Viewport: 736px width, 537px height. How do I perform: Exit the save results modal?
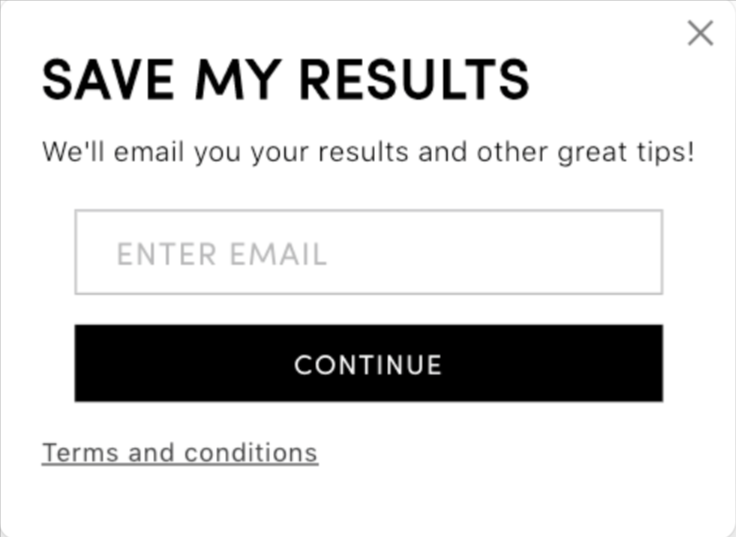pyautogui.click(x=700, y=33)
